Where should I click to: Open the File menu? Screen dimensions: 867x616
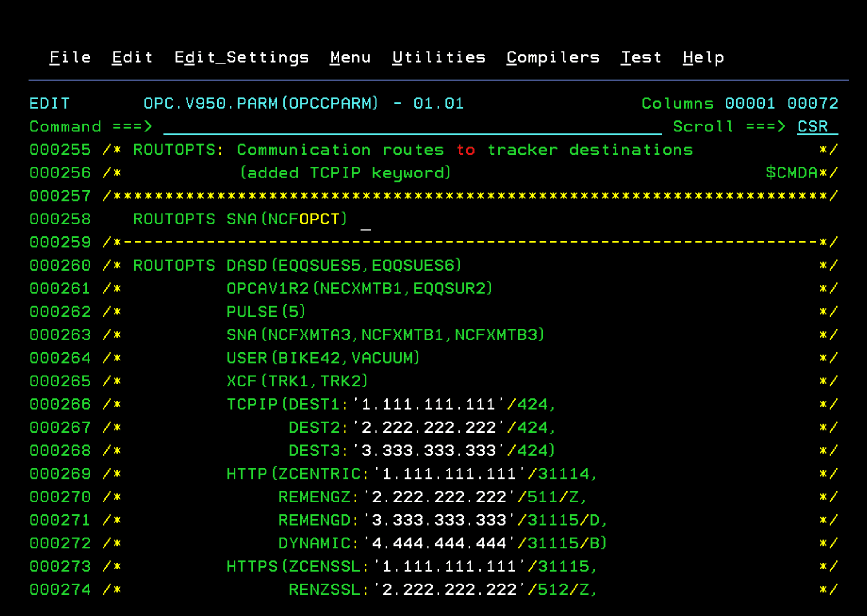[x=70, y=57]
